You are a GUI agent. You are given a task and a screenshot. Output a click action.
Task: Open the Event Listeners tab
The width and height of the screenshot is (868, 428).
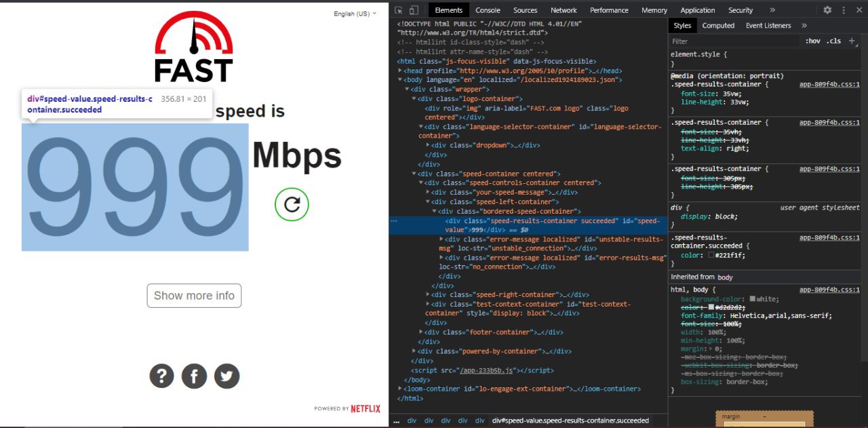[768, 25]
